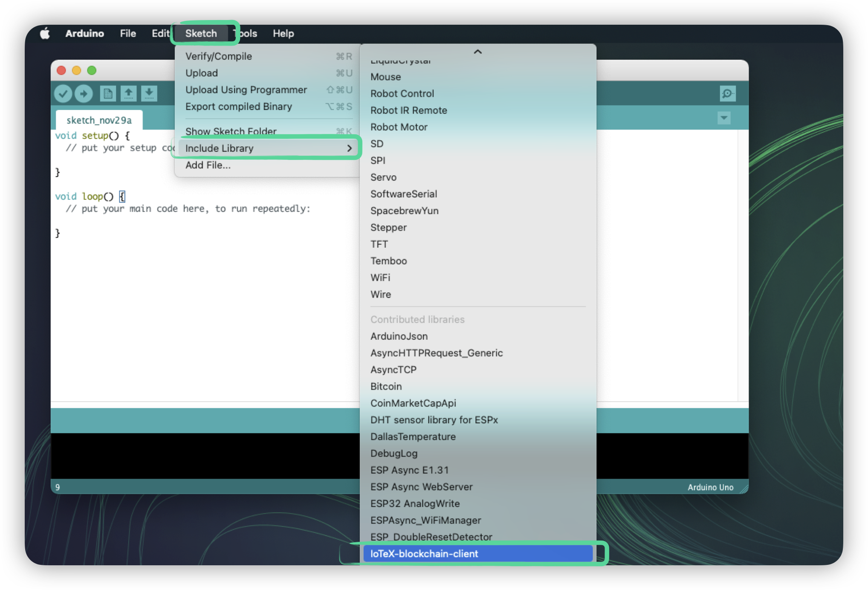Image resolution: width=868 pixels, height=590 pixels.
Task: Choose the ArduinoJson library
Action: tap(399, 336)
